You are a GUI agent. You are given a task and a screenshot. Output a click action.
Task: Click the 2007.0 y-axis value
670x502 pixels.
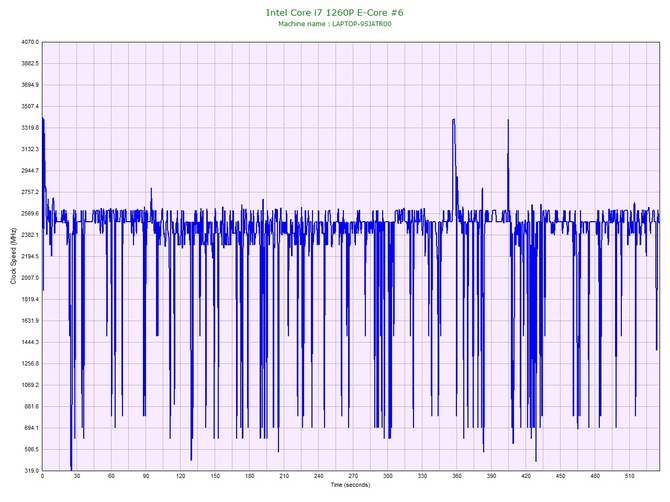(x=30, y=278)
